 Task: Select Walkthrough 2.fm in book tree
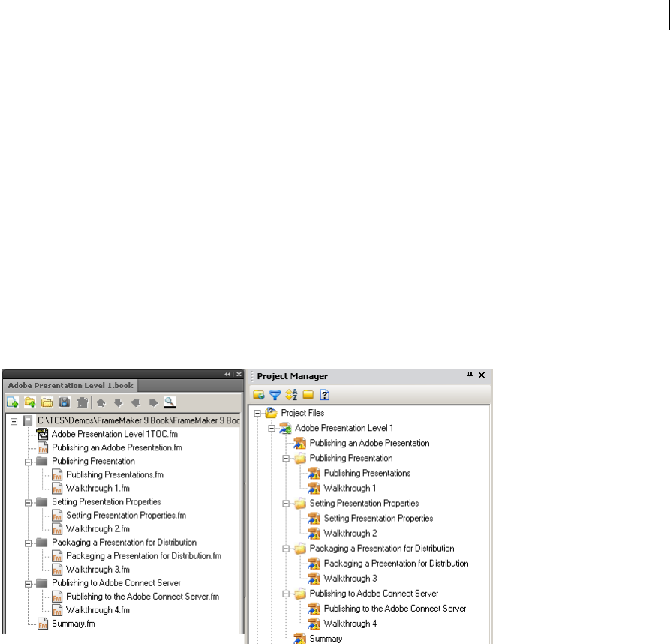[98, 528]
